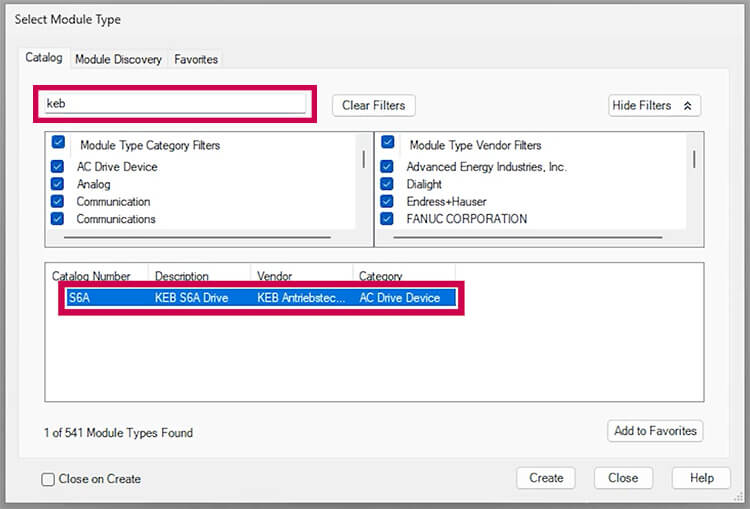This screenshot has height=509, width=750.
Task: Collapse filters with Hide Filters button
Action: 654,105
